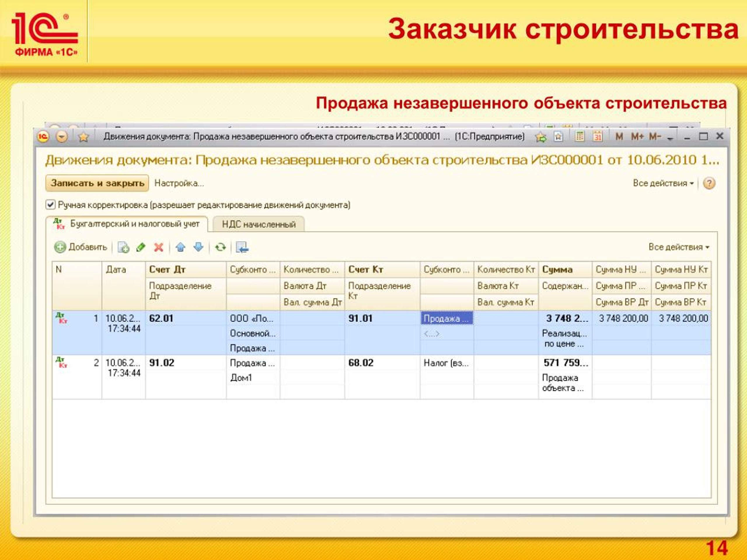Click the favorites star icon in the title bar

(x=83, y=137)
